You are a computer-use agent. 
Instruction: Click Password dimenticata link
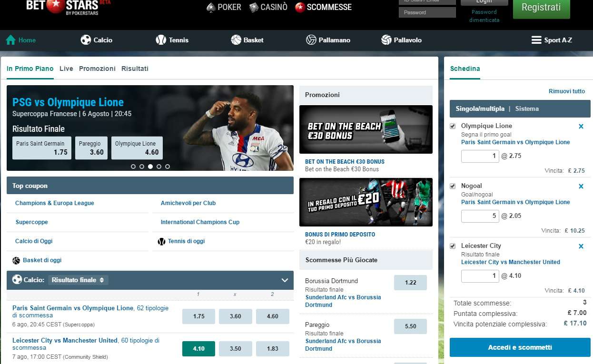[x=484, y=16]
